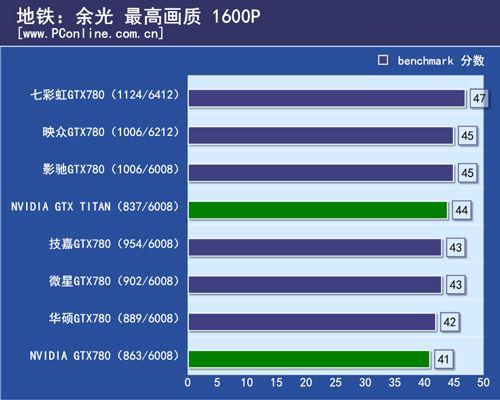500x400 pixels.
Task: Click the 43 value box for 技嘉GTX780
Action: 455,248
